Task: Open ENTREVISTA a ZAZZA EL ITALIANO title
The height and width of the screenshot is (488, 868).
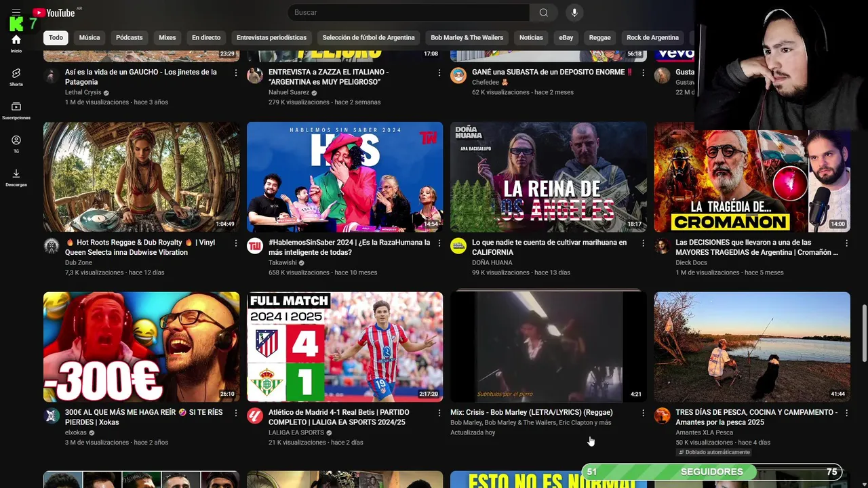Action: (328, 77)
